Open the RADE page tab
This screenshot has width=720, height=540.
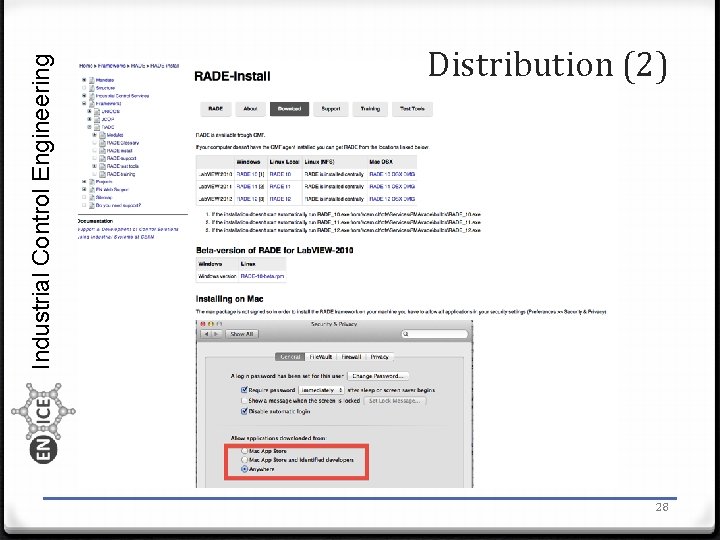(216, 109)
